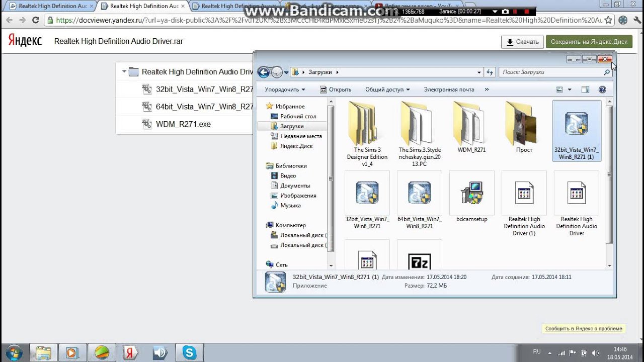This screenshot has width=644, height=362.
Task: Collapse the Realtek High Definition Audio Driver archive tree
Action: click(x=124, y=72)
